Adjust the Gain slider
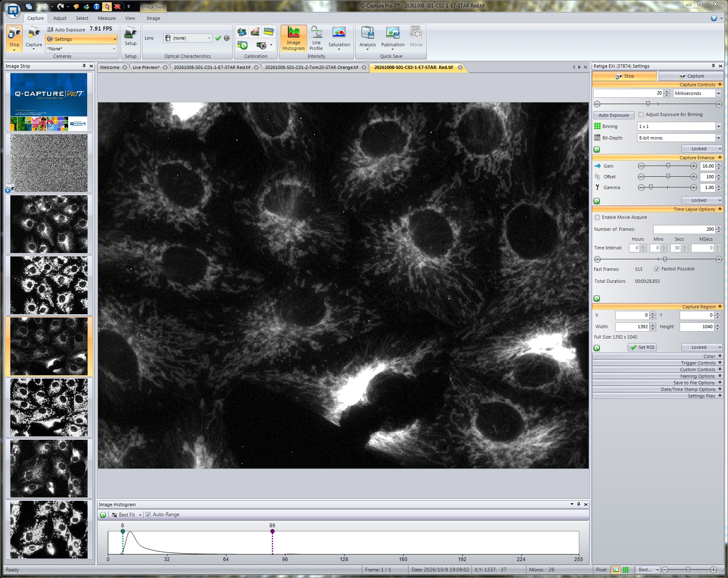 click(x=667, y=166)
